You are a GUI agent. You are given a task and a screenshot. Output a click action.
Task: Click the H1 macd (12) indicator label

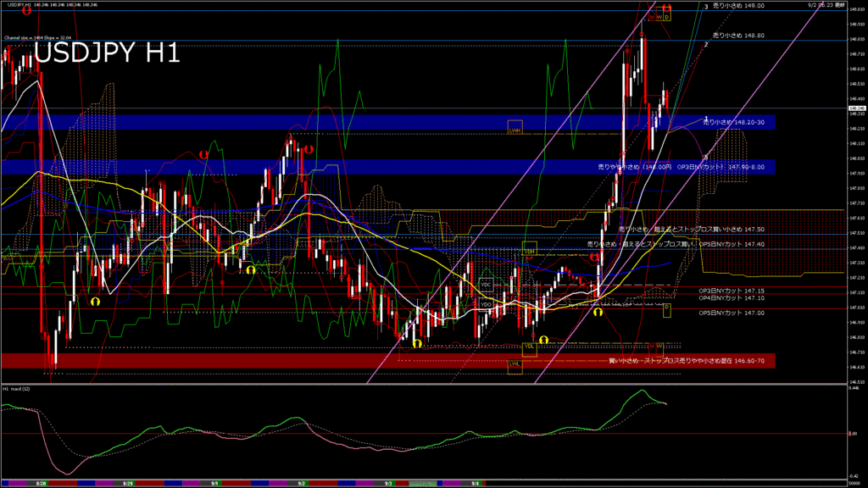(17, 389)
